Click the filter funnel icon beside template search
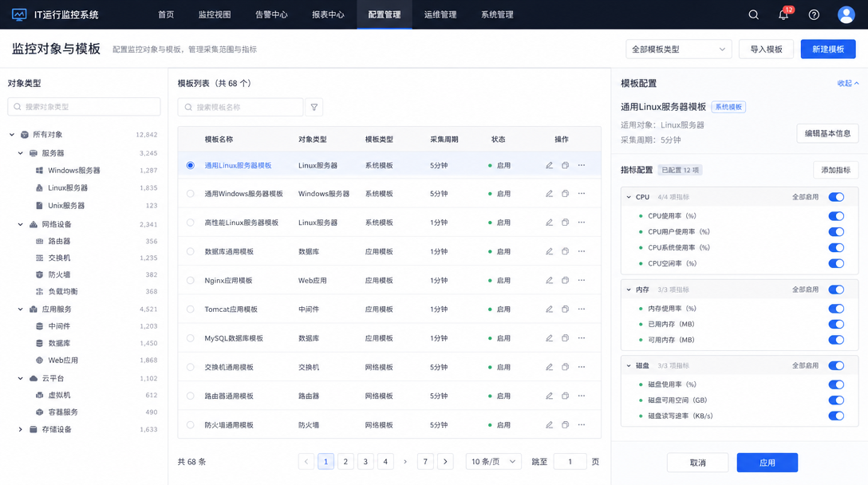This screenshot has height=485, width=868. 314,107
